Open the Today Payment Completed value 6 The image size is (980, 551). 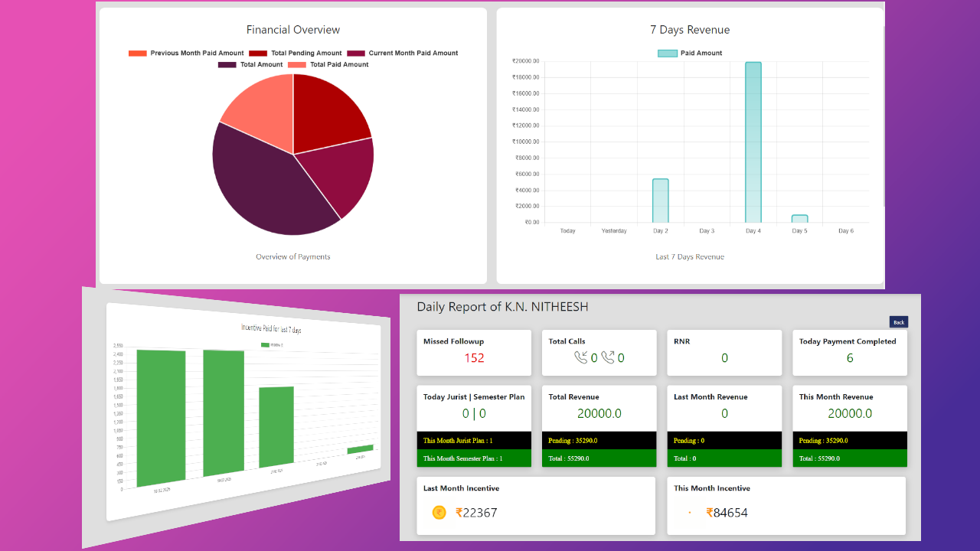850,358
